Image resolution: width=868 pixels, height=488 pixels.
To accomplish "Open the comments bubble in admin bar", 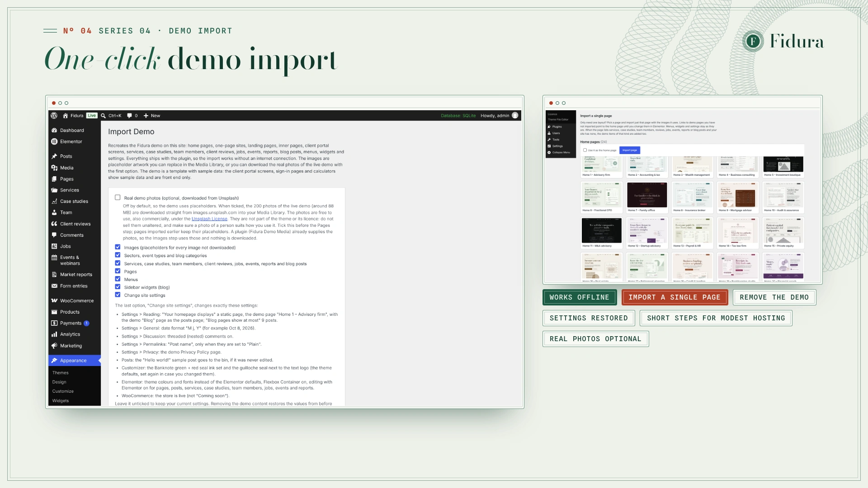I will (x=132, y=116).
